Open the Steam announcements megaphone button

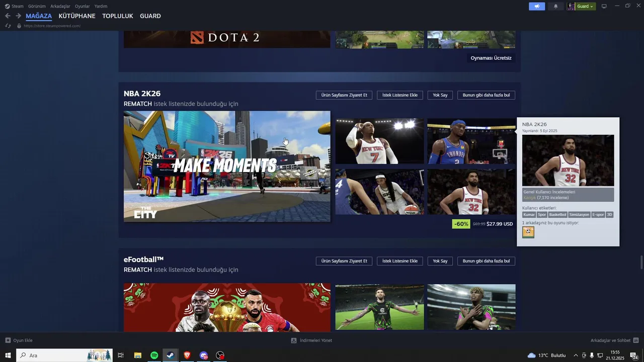pos(537,6)
